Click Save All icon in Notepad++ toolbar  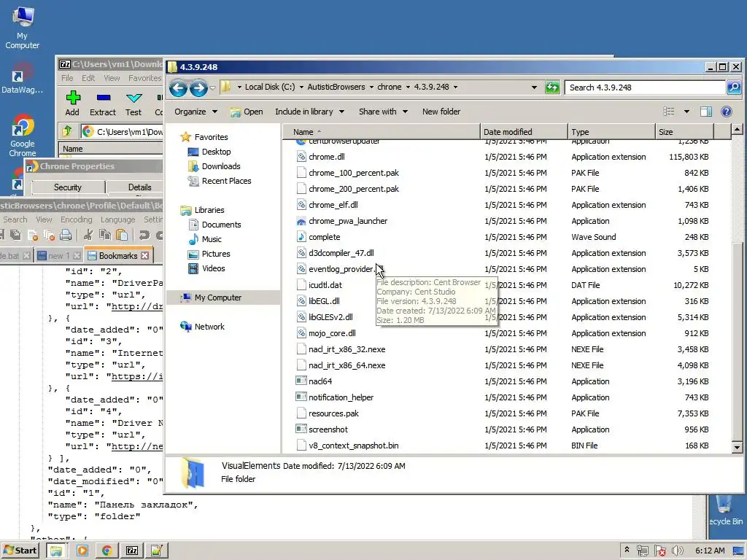click(x=16, y=235)
